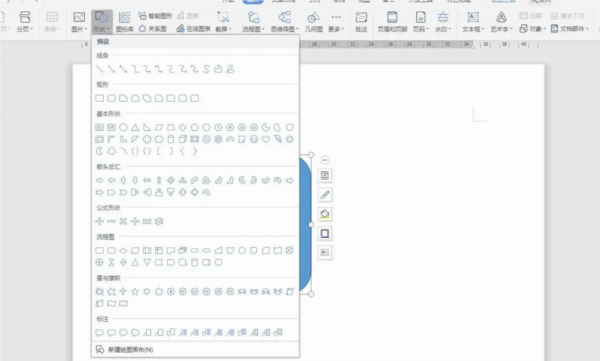Open the 文本框 text box dropdown
Image resolution: width=600 pixels, height=361 pixels.
473,21
